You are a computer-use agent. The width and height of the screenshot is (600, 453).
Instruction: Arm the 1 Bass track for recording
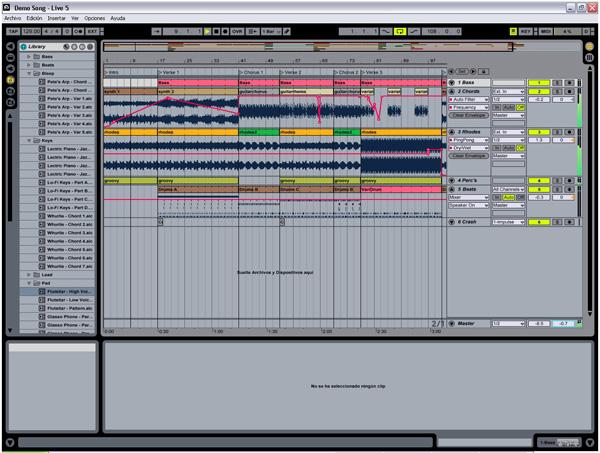click(x=569, y=83)
